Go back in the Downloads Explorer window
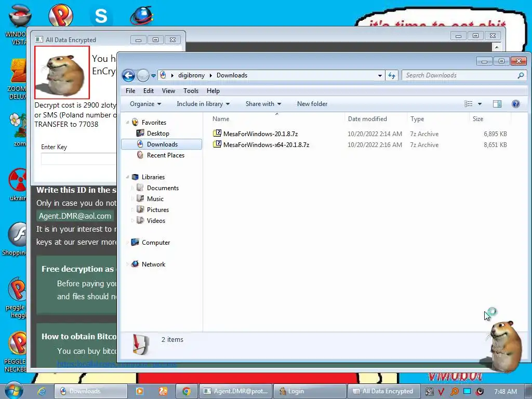This screenshot has height=399, width=532. [x=128, y=75]
